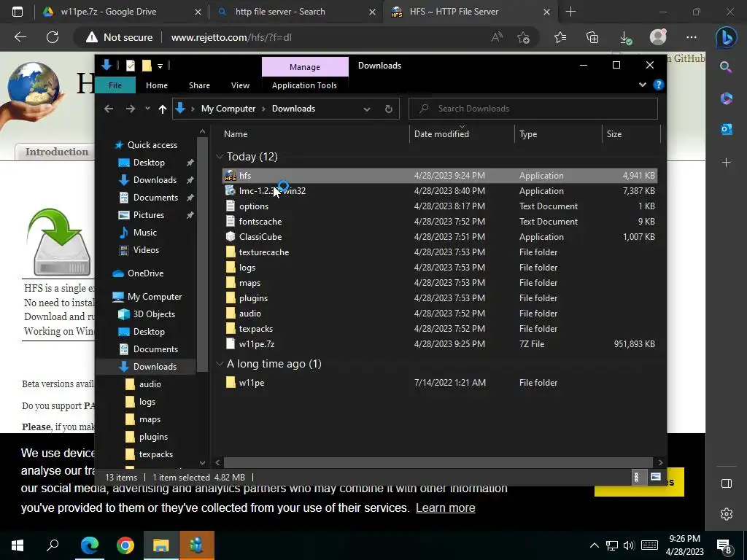
Task: Click the Not secure site info indicator
Action: pos(119,37)
